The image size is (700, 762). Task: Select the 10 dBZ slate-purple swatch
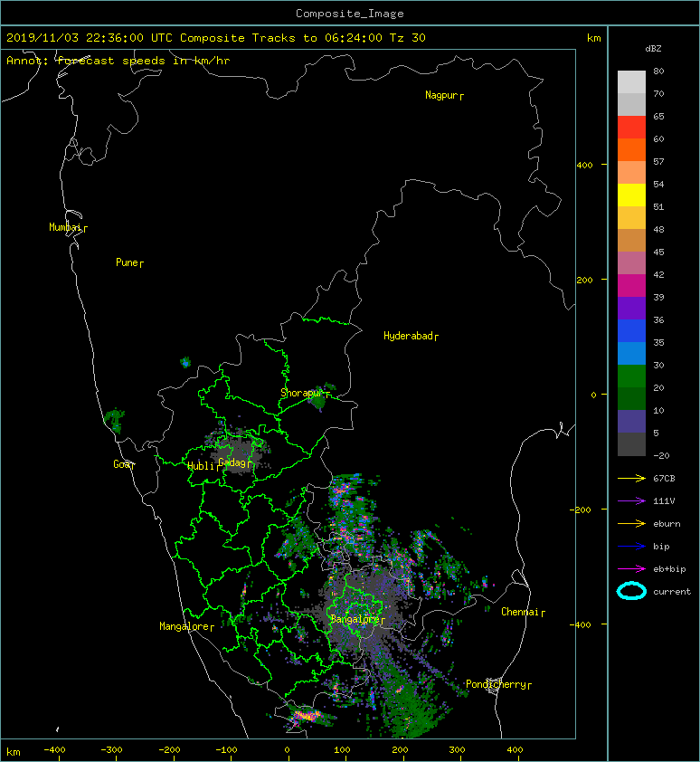pos(631,422)
